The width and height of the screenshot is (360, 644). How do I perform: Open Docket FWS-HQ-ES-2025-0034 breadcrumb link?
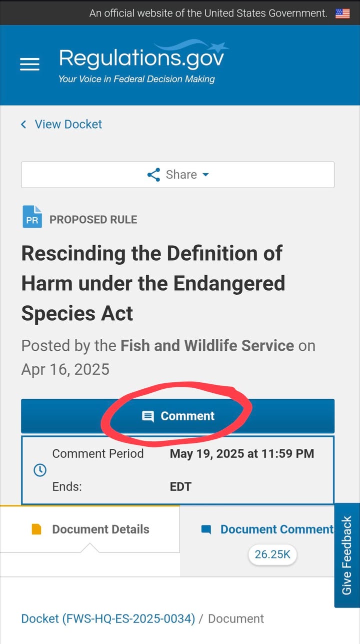(108, 618)
